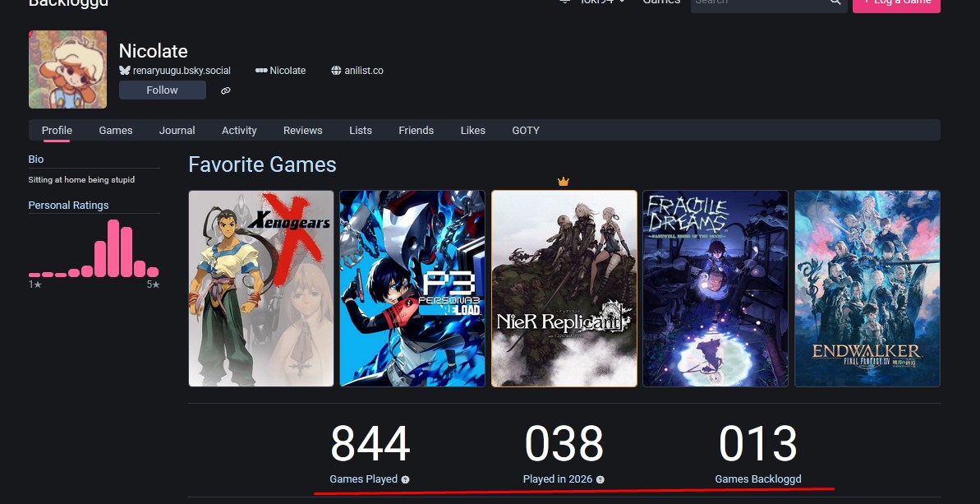The width and height of the screenshot is (980, 504).
Task: Click the 038 played count
Action: point(564,444)
